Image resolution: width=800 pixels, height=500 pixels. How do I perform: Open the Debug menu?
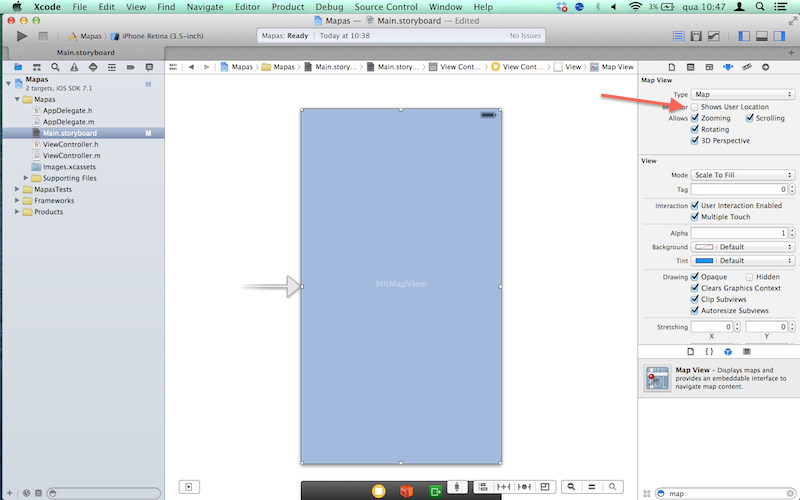click(329, 7)
